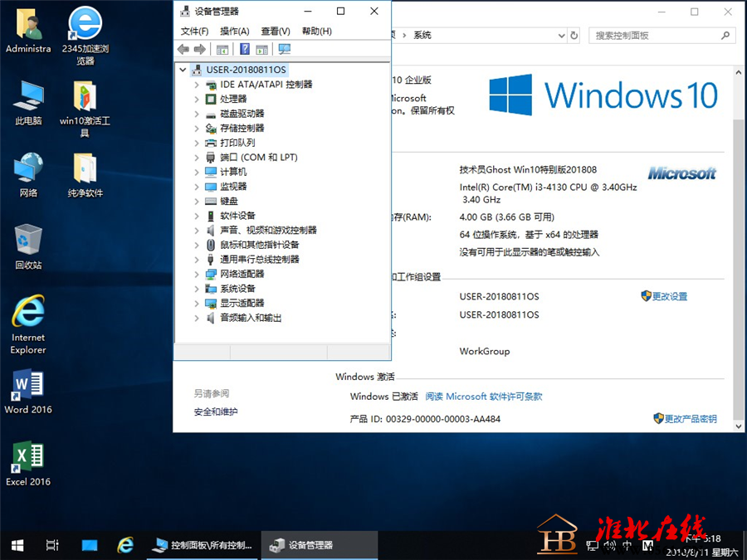This screenshot has width=747, height=560.
Task: Click the blue Help question mark toolbar icon
Action: [x=244, y=49]
